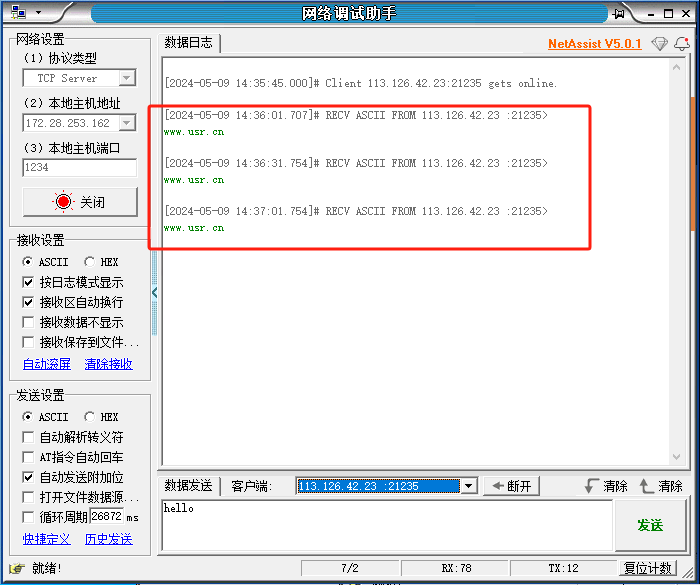The image size is (700, 585).
Task: Click the 快捷定义 link
Action: click(46, 539)
